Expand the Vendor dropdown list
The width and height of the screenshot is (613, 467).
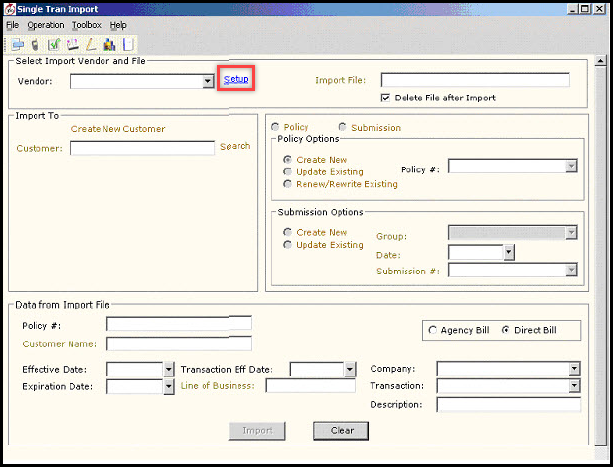click(208, 81)
